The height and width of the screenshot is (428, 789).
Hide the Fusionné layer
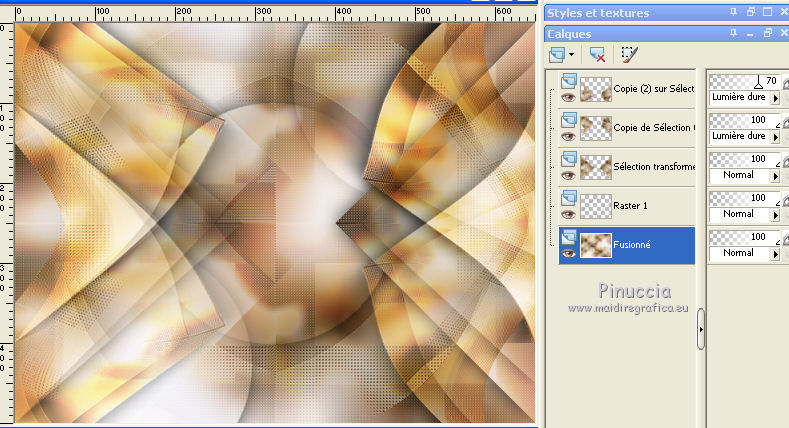coord(569,253)
